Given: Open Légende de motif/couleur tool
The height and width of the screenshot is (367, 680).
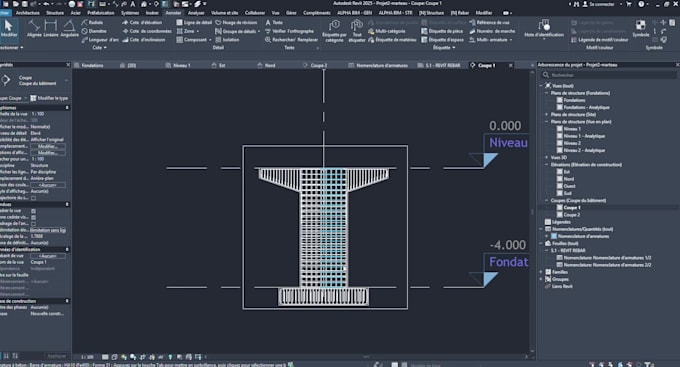Looking at the screenshot, I should 599,40.
